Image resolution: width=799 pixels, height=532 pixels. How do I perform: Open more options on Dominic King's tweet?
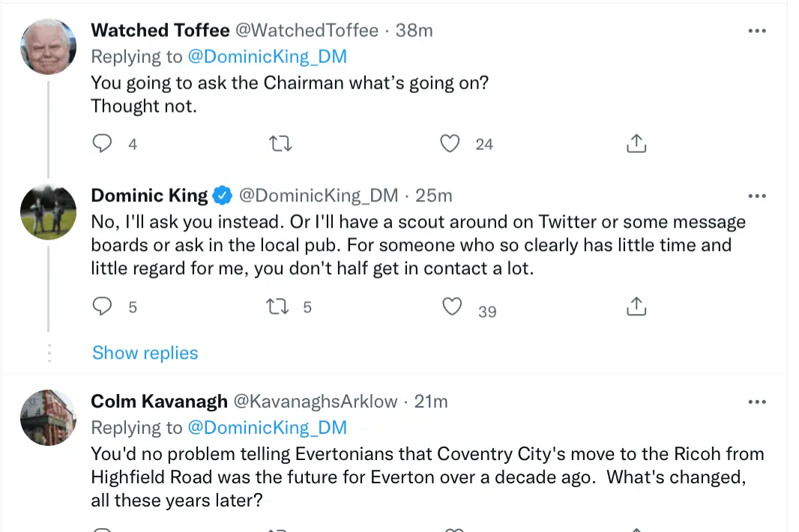[x=758, y=196]
